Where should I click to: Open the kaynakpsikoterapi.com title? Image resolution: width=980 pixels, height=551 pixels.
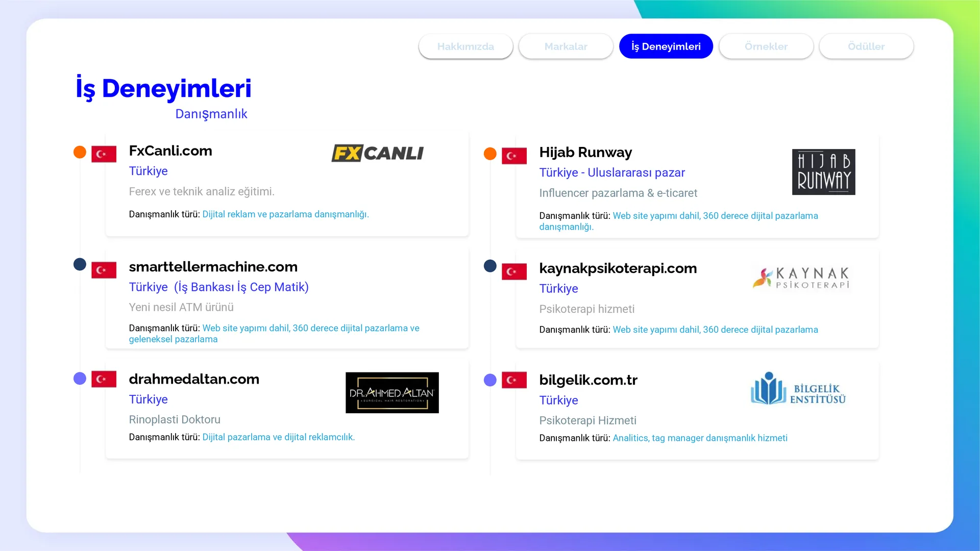(x=618, y=268)
